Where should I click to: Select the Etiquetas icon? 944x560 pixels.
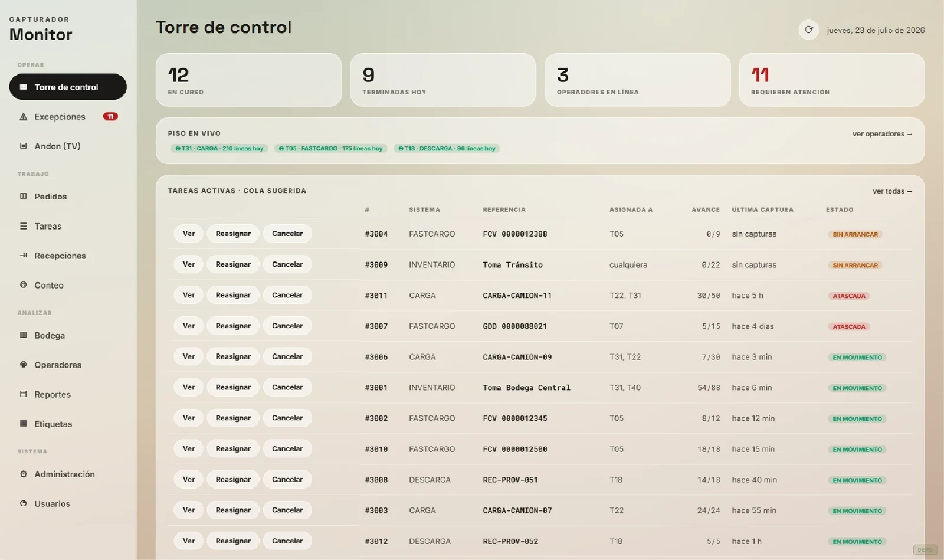tap(24, 424)
